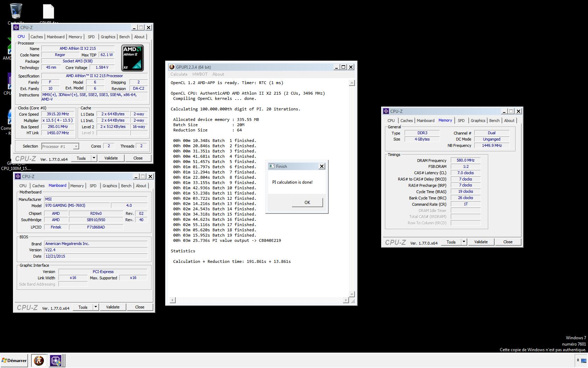Open the HWBOT menu in GPUPI

point(200,74)
